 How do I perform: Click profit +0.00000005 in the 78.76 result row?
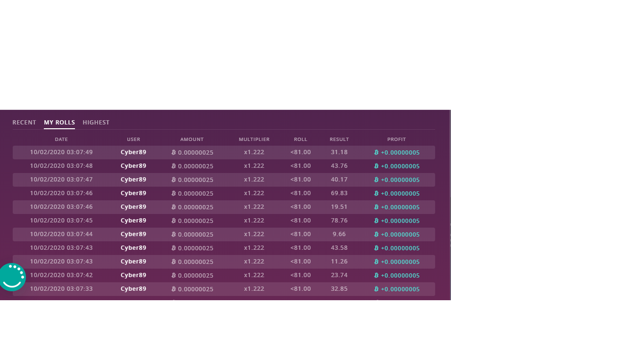400,221
